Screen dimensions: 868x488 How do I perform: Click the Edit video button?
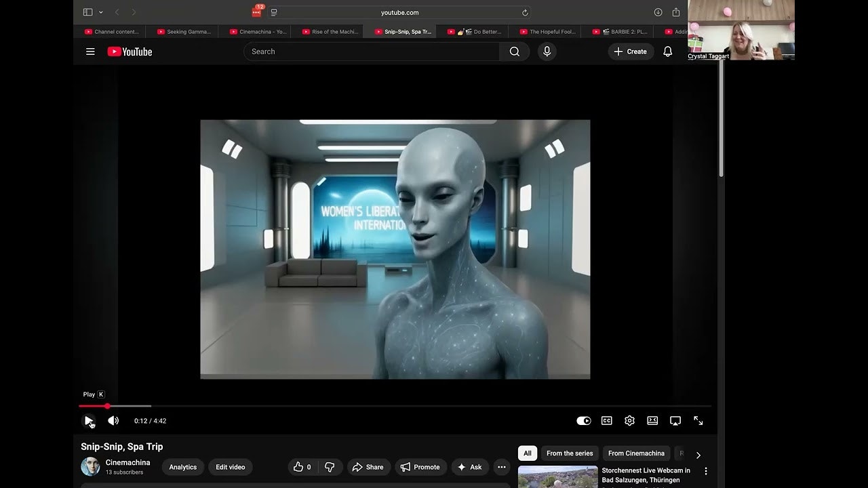click(x=230, y=467)
